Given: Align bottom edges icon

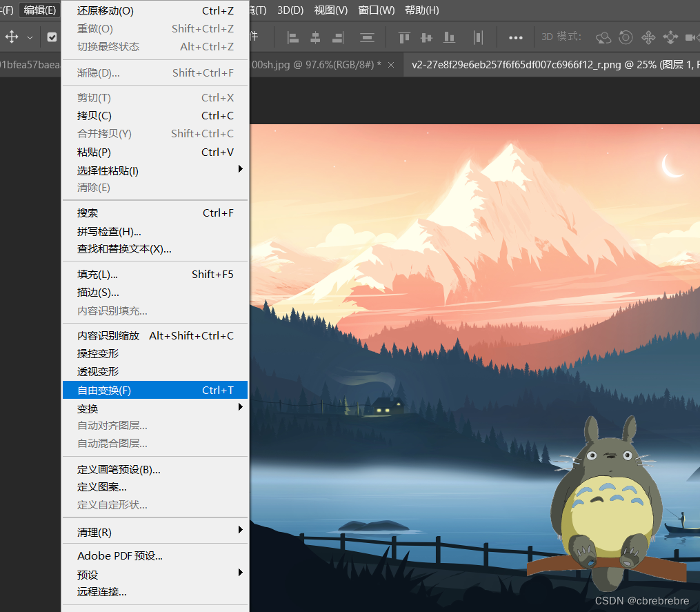Looking at the screenshot, I should pyautogui.click(x=449, y=37).
